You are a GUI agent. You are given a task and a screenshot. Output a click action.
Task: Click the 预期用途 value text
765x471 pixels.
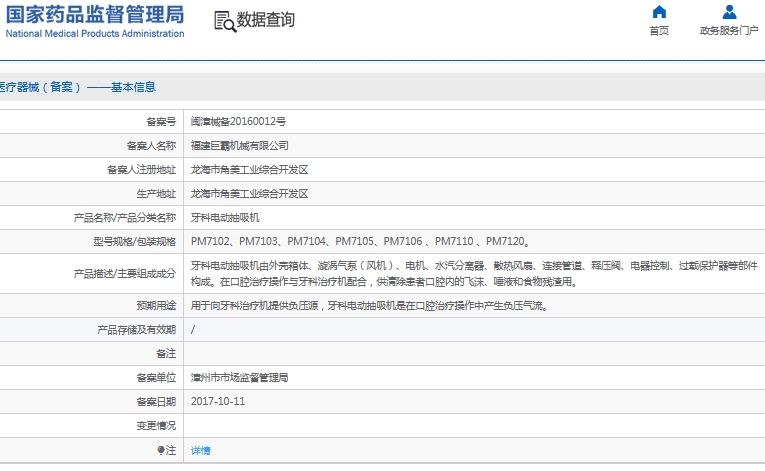pos(369,306)
